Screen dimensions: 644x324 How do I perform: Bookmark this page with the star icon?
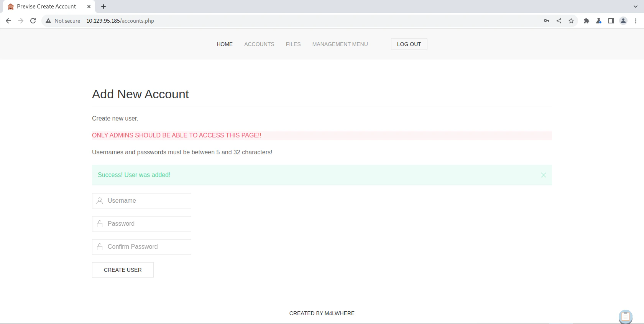click(571, 21)
